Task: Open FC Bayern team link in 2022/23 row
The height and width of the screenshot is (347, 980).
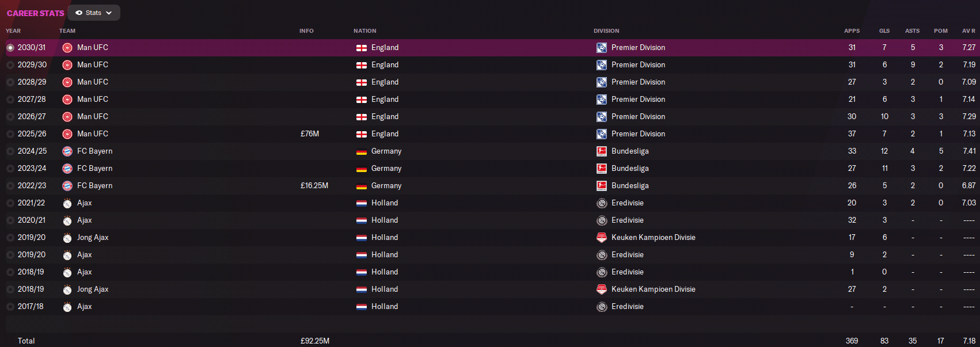Action: coord(94,186)
